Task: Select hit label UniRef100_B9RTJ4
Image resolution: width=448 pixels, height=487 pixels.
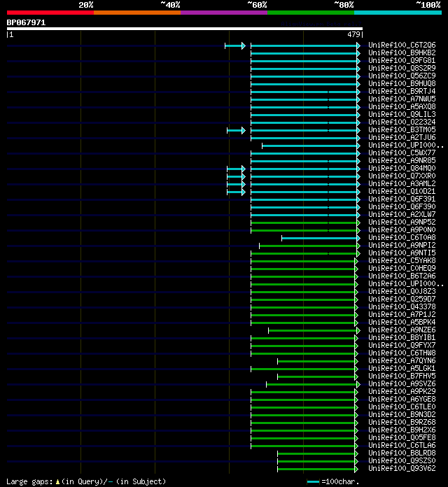Action: [402, 91]
